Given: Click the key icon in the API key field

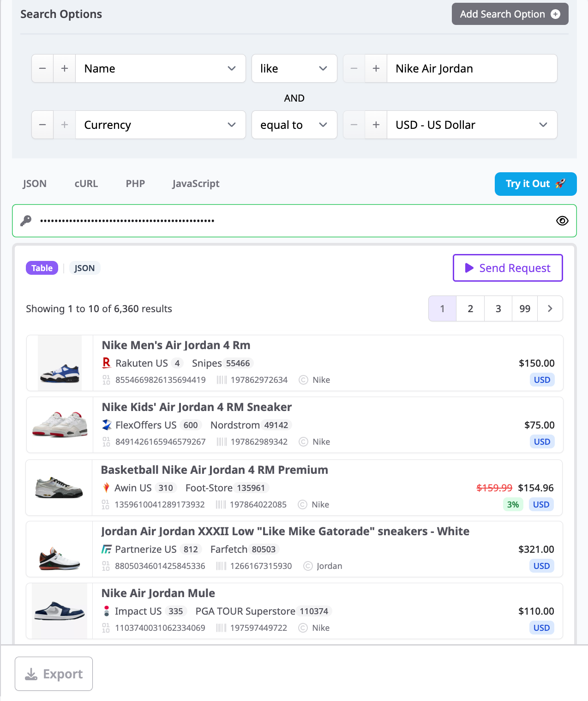Looking at the screenshot, I should [x=26, y=221].
